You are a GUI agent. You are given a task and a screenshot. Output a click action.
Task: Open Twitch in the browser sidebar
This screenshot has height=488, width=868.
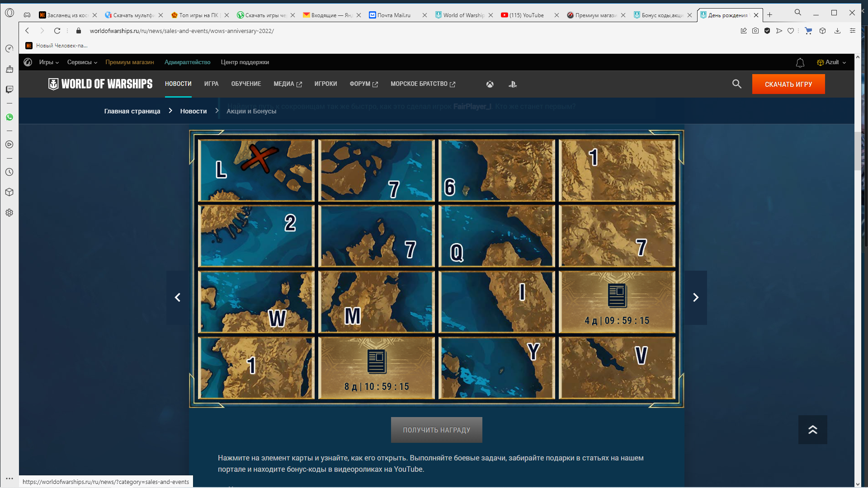tap(9, 89)
